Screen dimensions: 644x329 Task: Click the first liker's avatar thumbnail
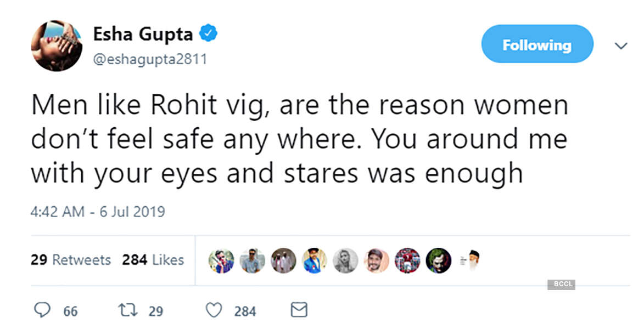[x=221, y=261]
